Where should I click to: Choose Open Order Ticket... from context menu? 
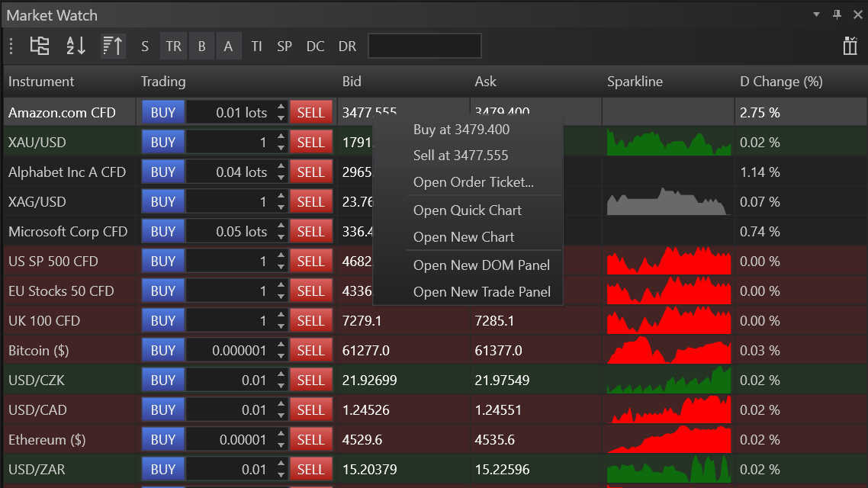[x=473, y=182]
